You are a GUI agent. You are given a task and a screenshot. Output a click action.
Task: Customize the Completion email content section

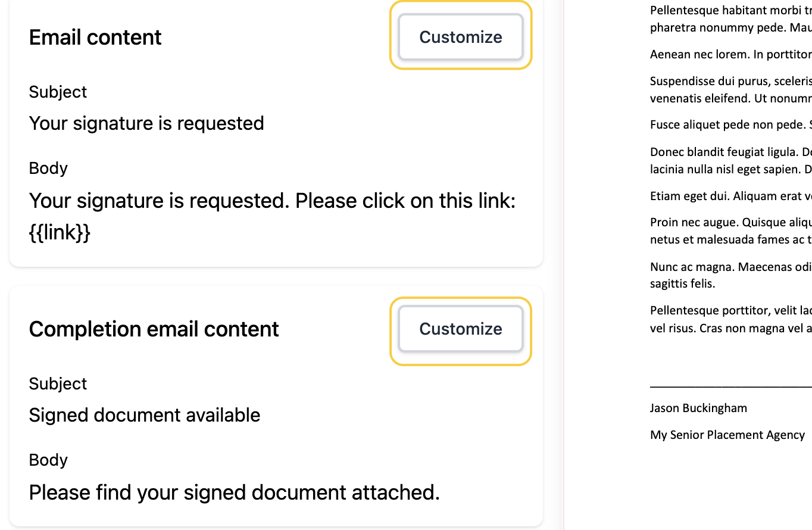tap(460, 329)
